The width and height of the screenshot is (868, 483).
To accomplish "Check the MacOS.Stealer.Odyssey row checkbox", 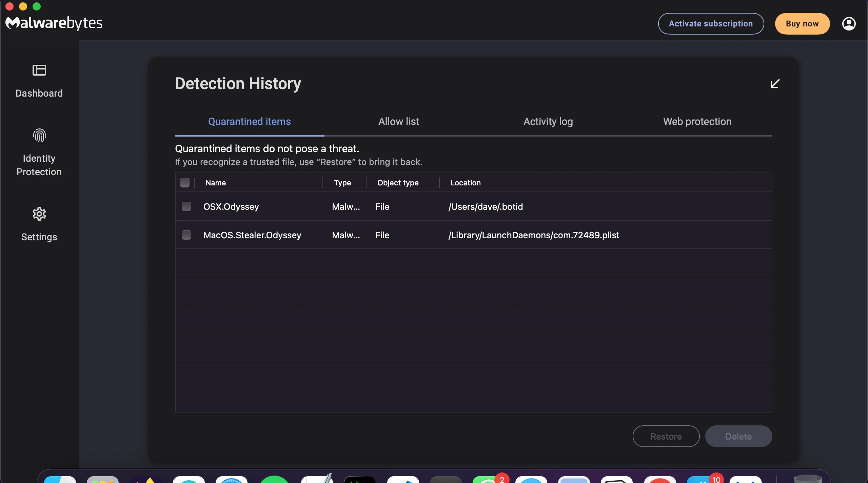I will (x=186, y=235).
